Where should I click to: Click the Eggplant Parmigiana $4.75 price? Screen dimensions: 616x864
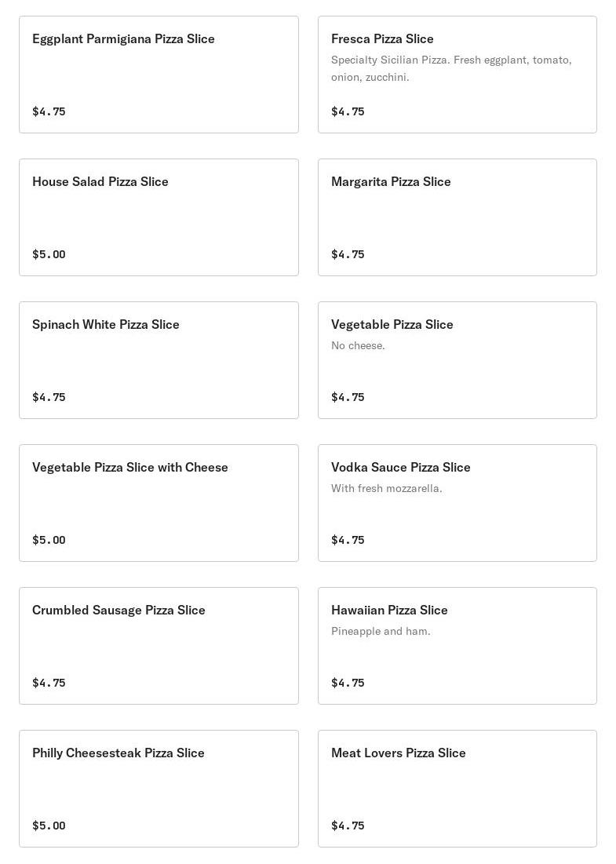(49, 111)
